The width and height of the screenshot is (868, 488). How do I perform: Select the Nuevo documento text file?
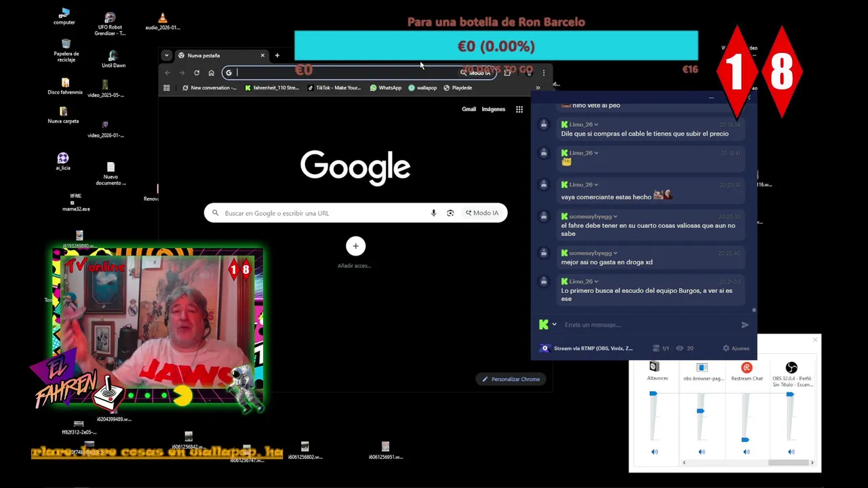click(x=111, y=174)
